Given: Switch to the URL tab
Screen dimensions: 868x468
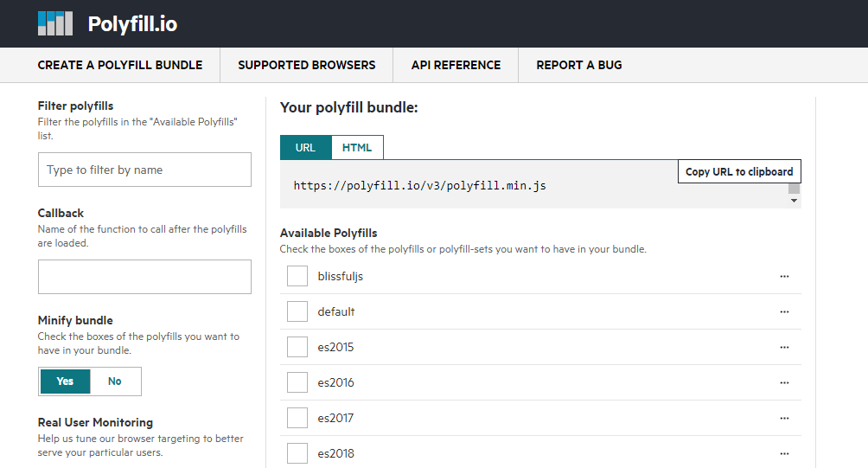Looking at the screenshot, I should coord(305,147).
